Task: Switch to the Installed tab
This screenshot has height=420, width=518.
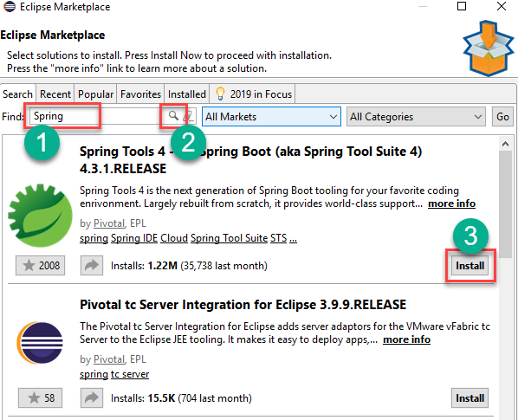Action: pyautogui.click(x=186, y=94)
